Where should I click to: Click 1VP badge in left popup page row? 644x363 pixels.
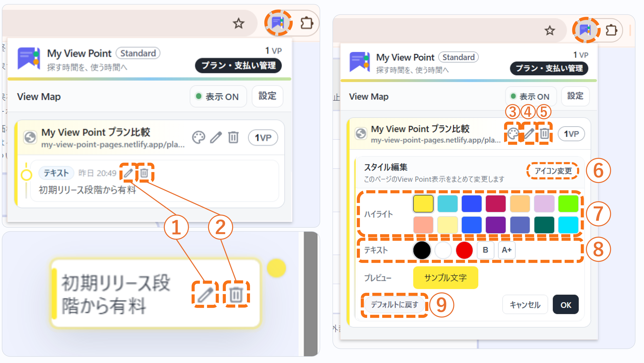(263, 137)
